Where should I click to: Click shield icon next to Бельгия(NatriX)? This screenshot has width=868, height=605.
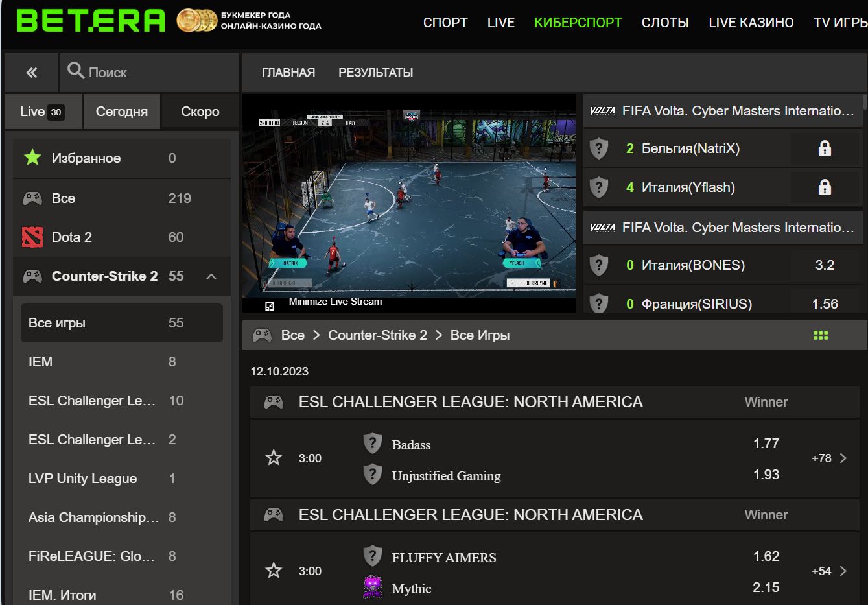[x=599, y=148]
